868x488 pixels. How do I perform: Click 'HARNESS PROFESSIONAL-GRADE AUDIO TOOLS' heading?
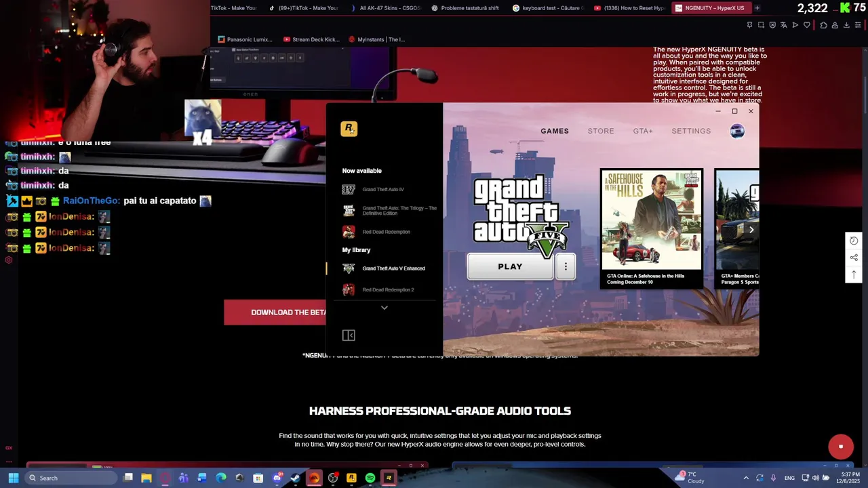tap(440, 411)
